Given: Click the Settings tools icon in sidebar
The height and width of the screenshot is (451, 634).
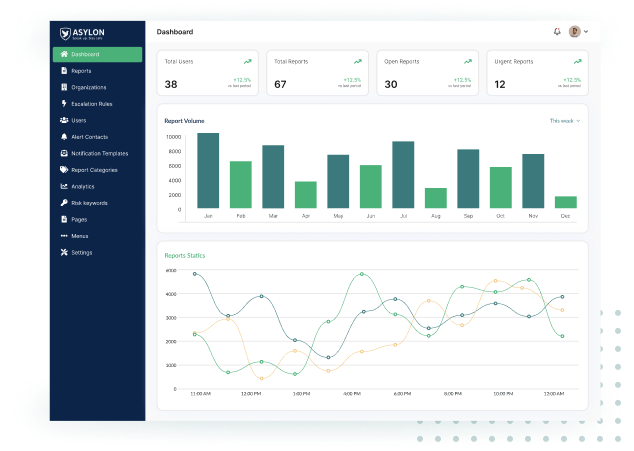Looking at the screenshot, I should (64, 252).
